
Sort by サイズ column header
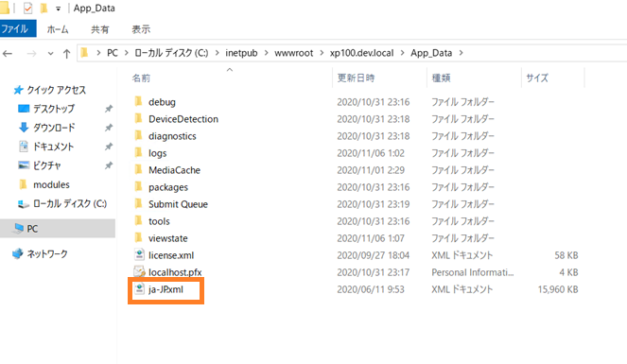pos(537,78)
